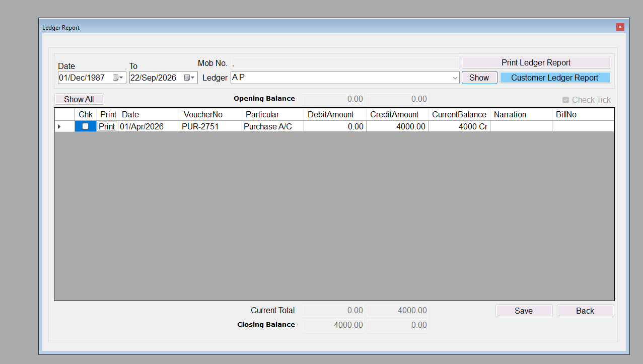Click the DebitAmount column header
This screenshot has width=643, height=364.
pos(335,114)
